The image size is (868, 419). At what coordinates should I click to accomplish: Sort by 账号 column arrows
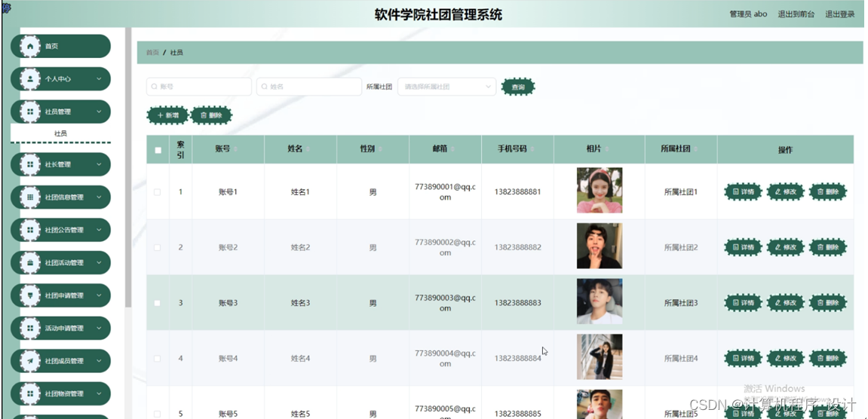click(x=236, y=149)
